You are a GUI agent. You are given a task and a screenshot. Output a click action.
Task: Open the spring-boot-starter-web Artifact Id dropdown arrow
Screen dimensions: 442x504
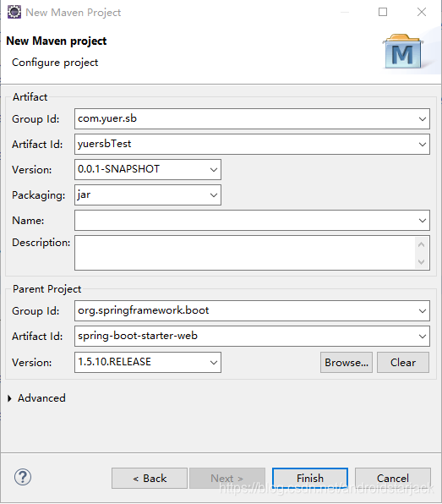422,337
